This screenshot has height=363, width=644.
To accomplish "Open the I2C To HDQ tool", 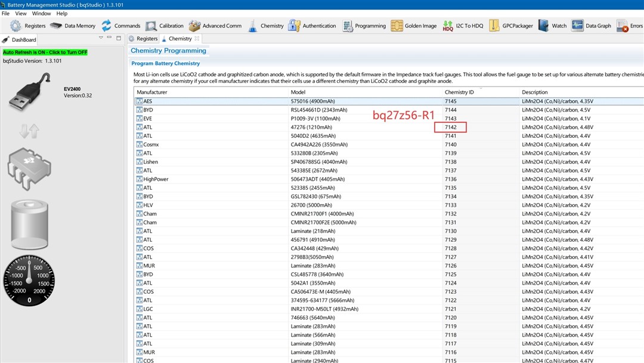I will click(x=463, y=26).
